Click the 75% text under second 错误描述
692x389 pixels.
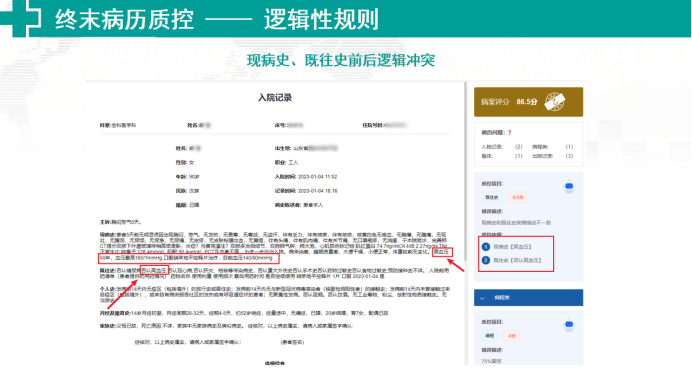(x=491, y=361)
